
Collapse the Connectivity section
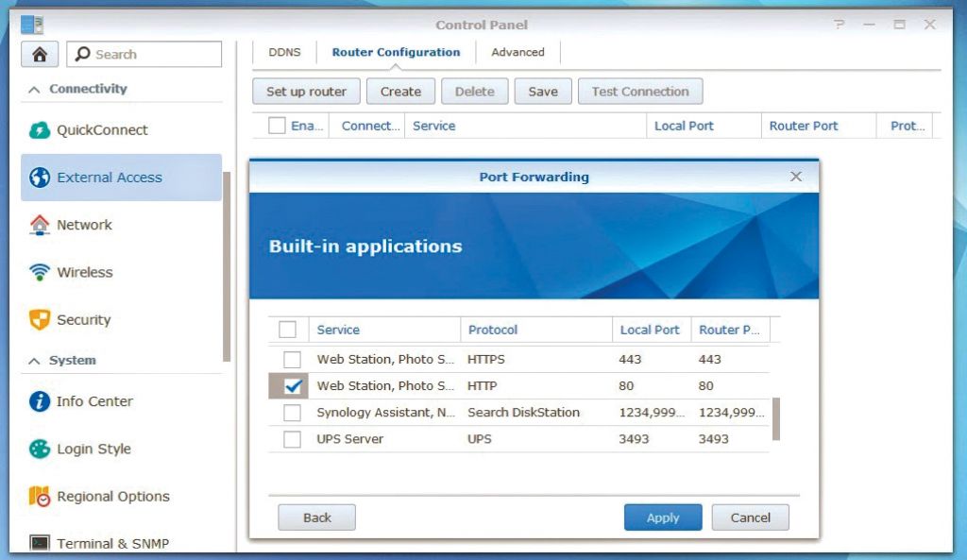click(35, 89)
